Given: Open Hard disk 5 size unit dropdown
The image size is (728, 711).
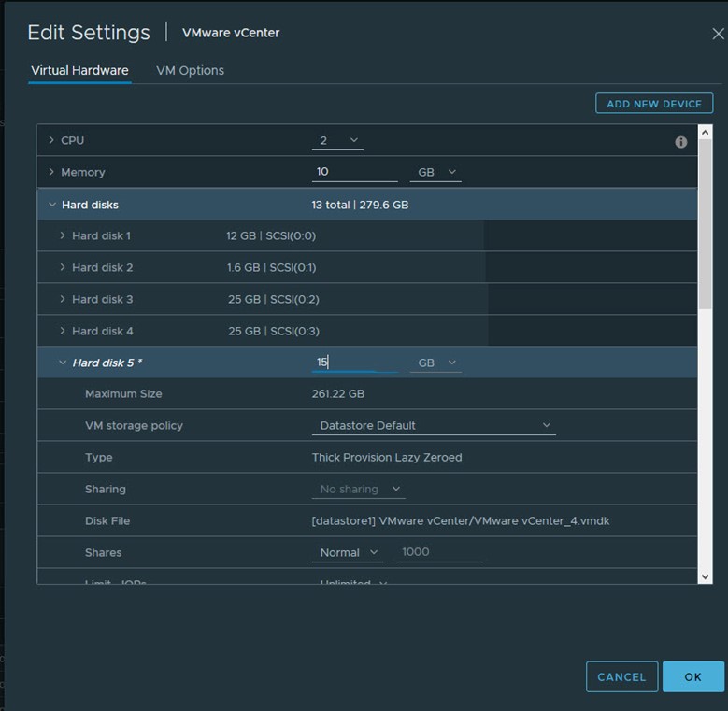Looking at the screenshot, I should coord(435,363).
